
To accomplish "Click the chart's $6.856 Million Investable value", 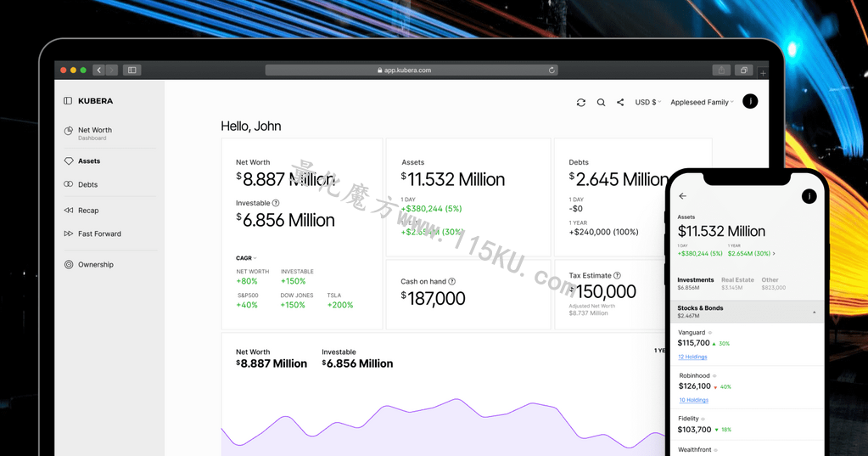I will point(357,363).
